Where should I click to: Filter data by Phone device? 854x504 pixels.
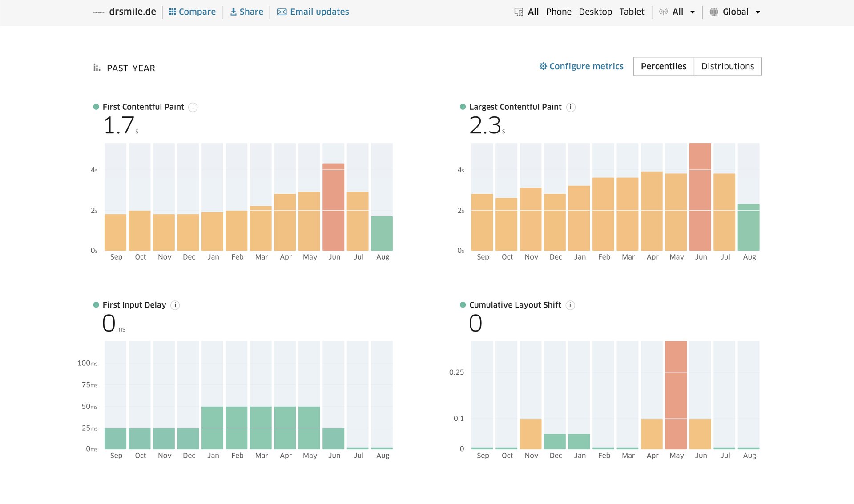[x=559, y=12]
